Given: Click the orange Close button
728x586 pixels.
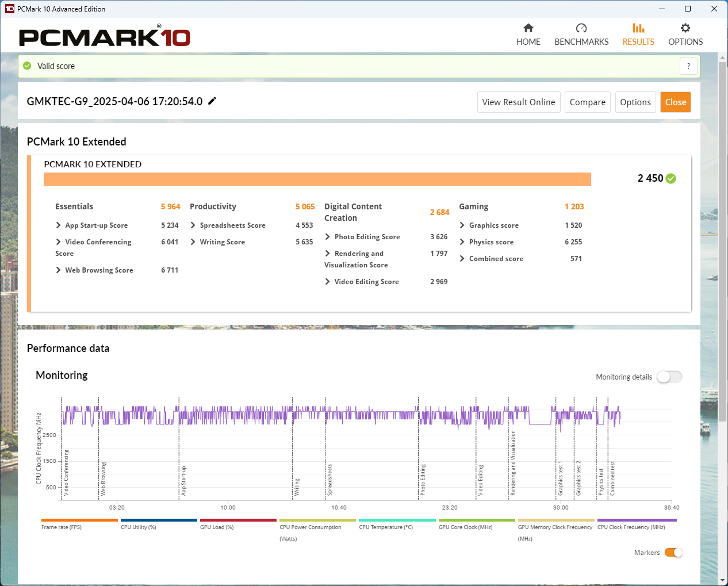Looking at the screenshot, I should click(675, 102).
